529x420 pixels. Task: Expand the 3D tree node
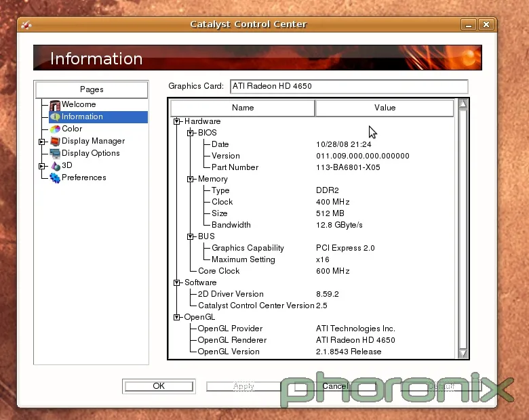point(42,166)
